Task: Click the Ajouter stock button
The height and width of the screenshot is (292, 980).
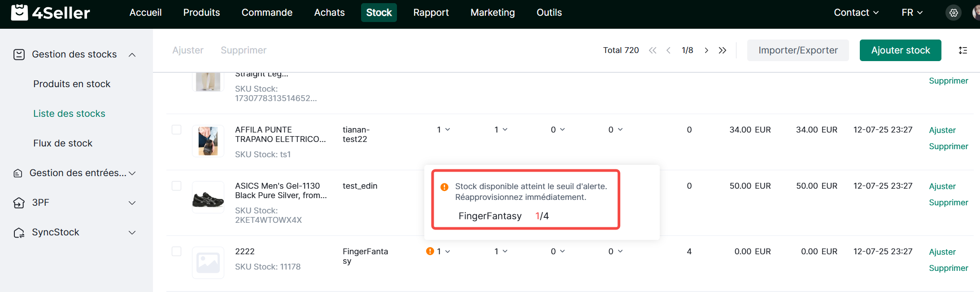Action: pyautogui.click(x=900, y=50)
